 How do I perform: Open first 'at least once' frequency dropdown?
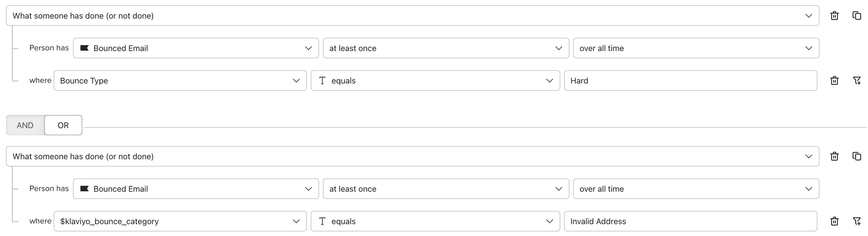(x=446, y=48)
